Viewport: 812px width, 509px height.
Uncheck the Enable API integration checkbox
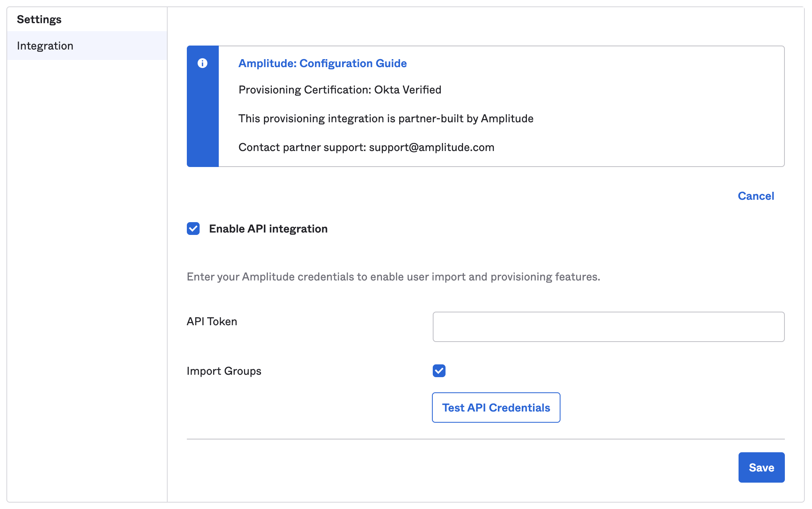pyautogui.click(x=193, y=229)
